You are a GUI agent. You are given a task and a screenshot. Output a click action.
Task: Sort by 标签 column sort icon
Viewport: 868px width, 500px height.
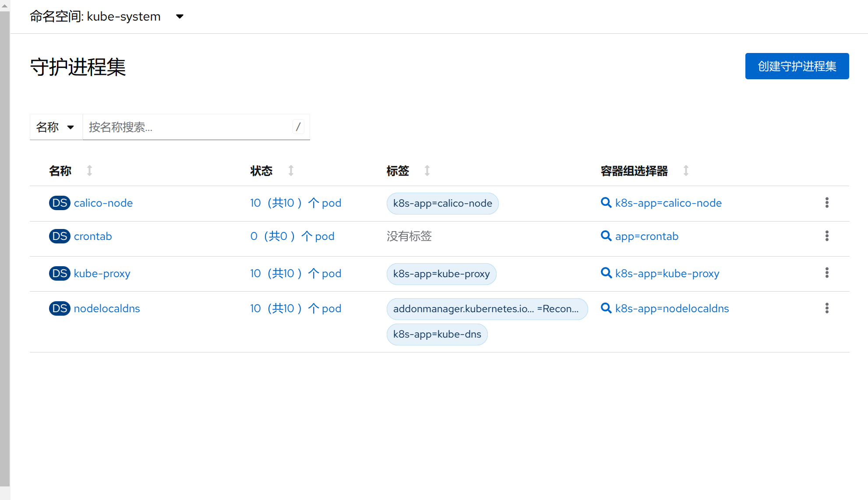[x=427, y=171]
